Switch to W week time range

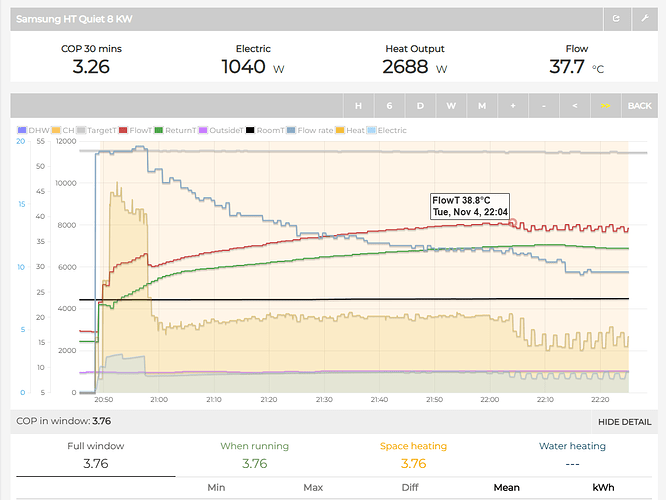(450, 105)
